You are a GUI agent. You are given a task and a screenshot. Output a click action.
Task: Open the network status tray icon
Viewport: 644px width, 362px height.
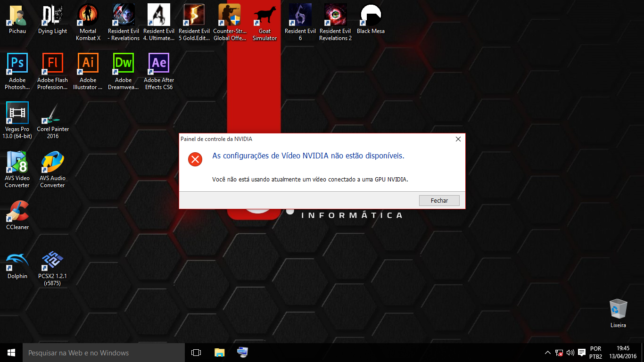pos(559,353)
